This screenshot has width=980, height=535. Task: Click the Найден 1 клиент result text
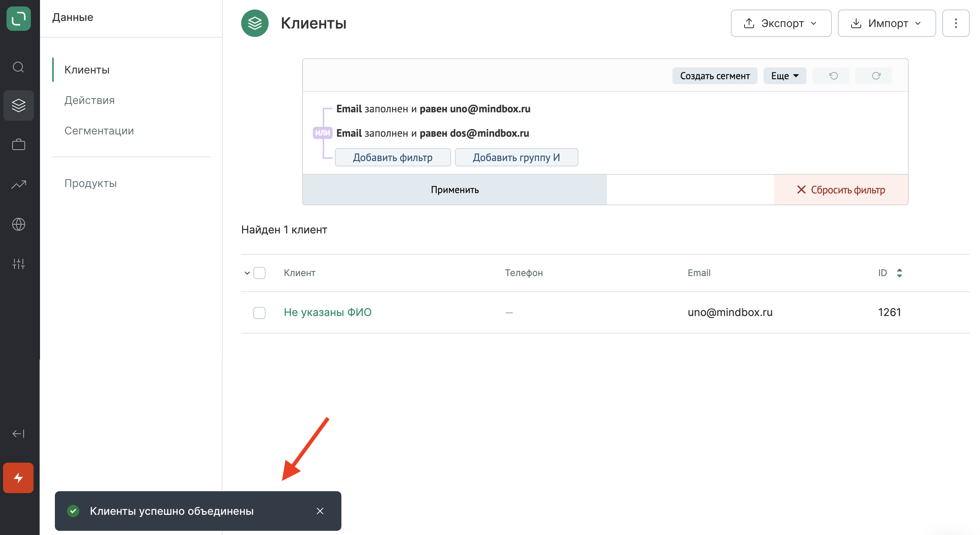click(x=284, y=230)
